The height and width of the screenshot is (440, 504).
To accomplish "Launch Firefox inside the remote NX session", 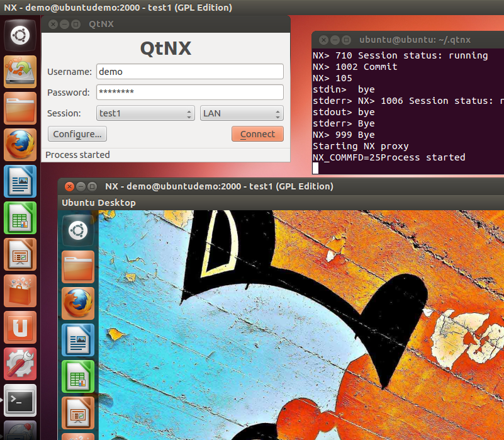I will (x=77, y=303).
